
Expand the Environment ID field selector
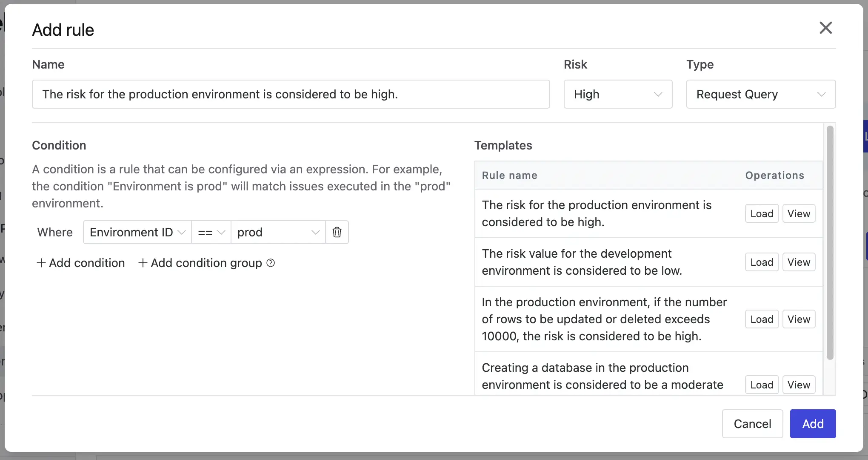point(137,232)
